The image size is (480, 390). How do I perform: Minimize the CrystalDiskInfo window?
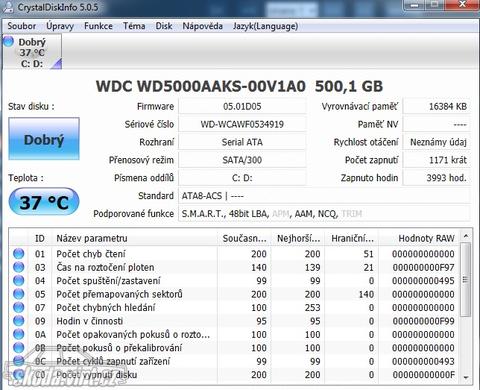pos(415,5)
